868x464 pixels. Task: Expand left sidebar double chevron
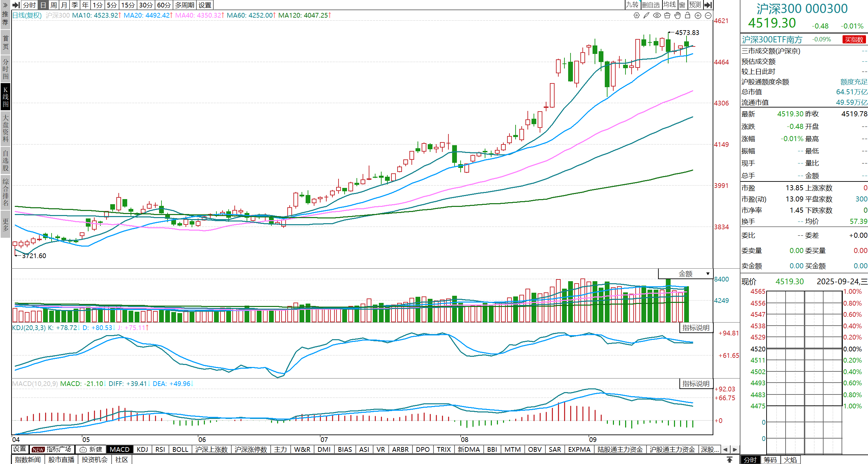coord(5,5)
